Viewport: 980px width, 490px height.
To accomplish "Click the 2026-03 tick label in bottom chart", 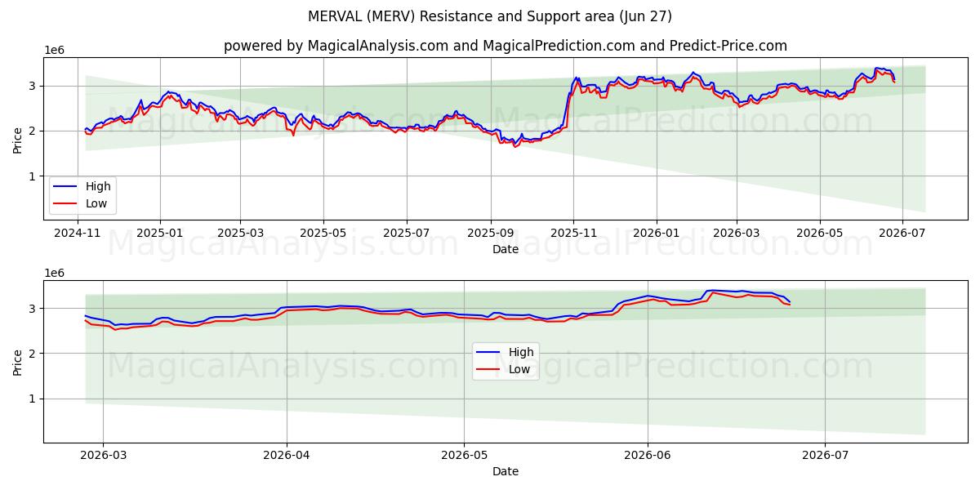I will tap(103, 457).
